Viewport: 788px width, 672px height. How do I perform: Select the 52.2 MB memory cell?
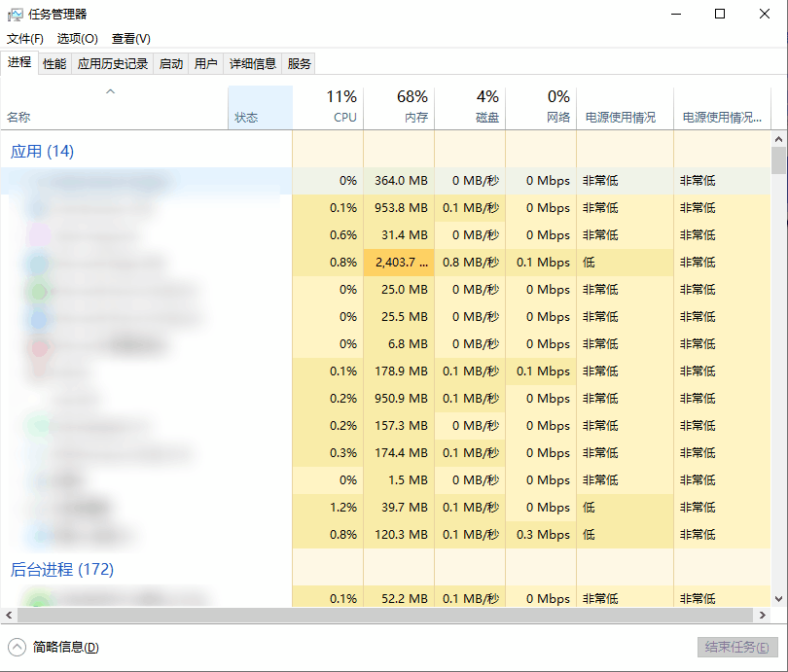coord(399,598)
